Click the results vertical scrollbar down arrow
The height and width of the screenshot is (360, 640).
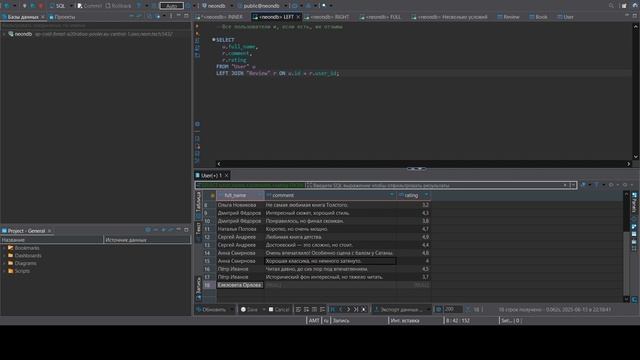[x=627, y=299]
